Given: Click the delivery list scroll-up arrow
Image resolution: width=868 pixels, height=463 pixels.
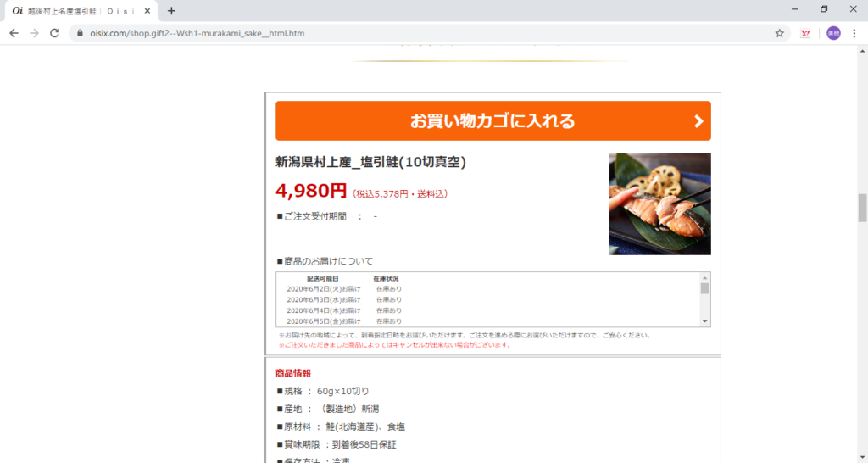Looking at the screenshot, I should point(704,277).
